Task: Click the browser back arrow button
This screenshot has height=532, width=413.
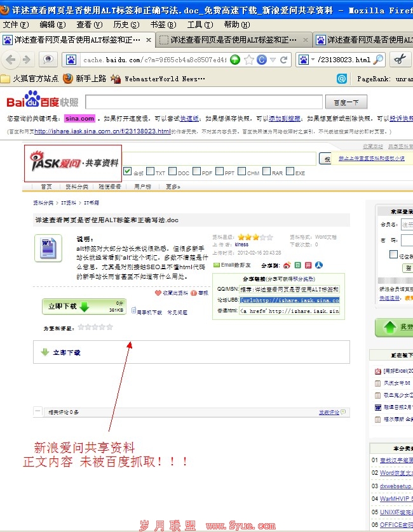Action: pyautogui.click(x=11, y=60)
